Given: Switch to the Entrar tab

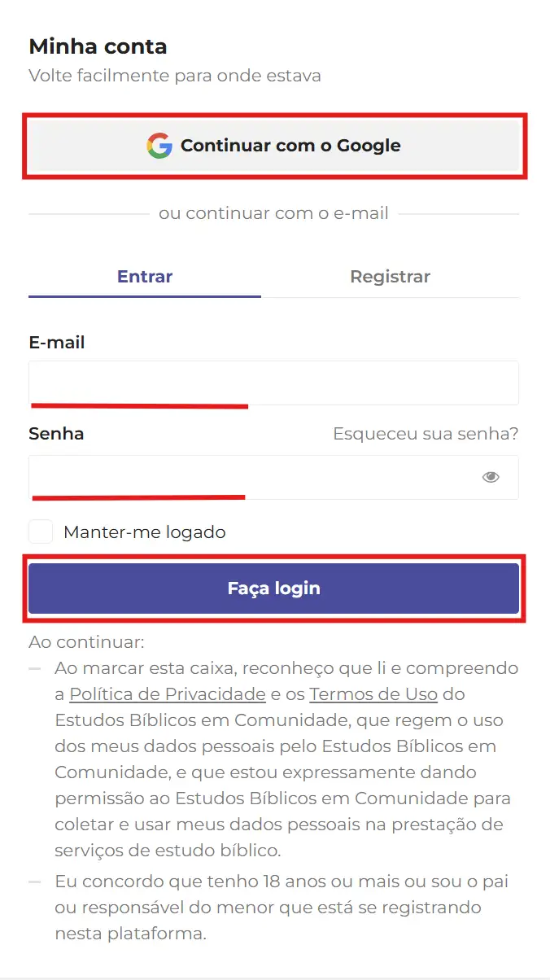Looking at the screenshot, I should 145,277.
